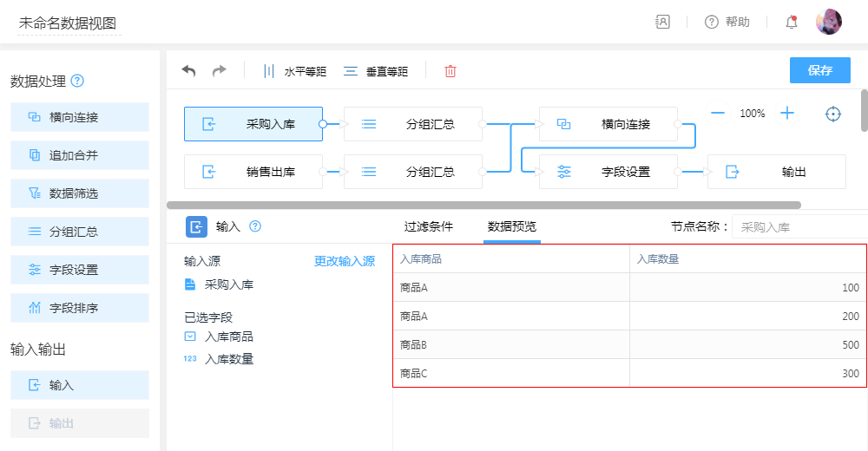Apply 水平等距 horizontal spacing
This screenshot has width=868, height=451.
(295, 71)
